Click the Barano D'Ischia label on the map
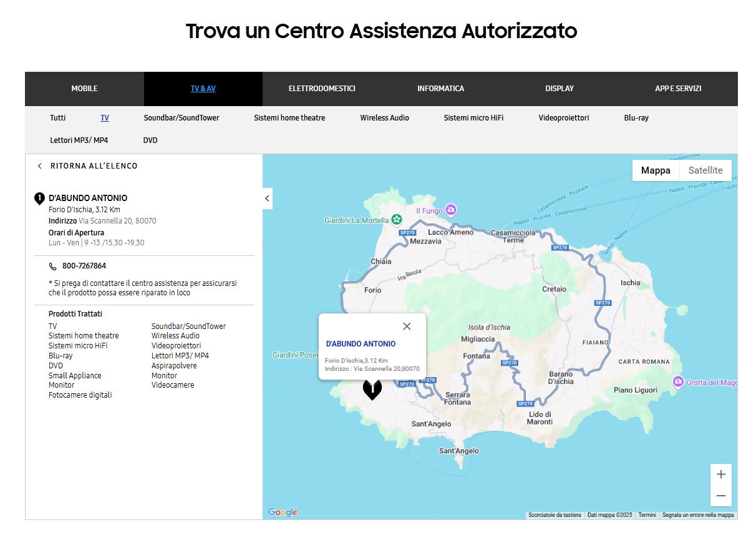 pos(561,378)
